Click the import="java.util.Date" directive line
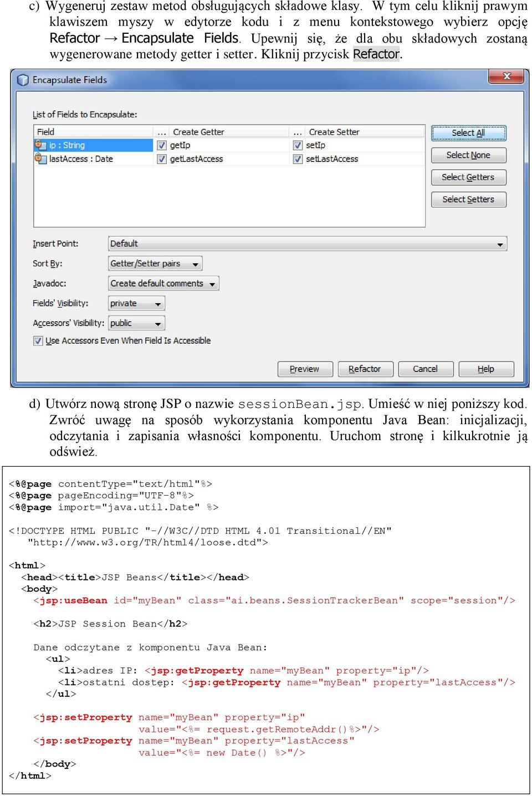The height and width of the screenshot is (796, 532). (114, 507)
